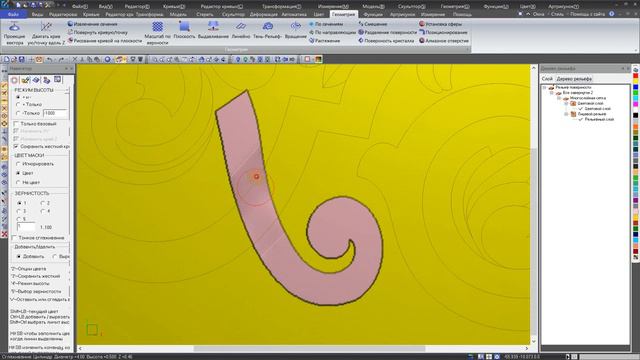Image resolution: width=640 pixels, height=360 pixels.
Task: Click the Линейно tool icon
Action: pyautogui.click(x=241, y=27)
